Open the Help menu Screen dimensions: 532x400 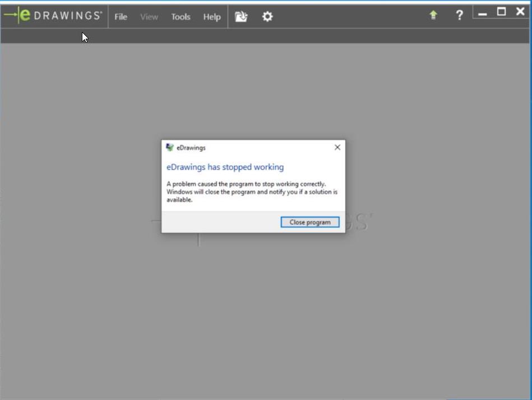[211, 17]
